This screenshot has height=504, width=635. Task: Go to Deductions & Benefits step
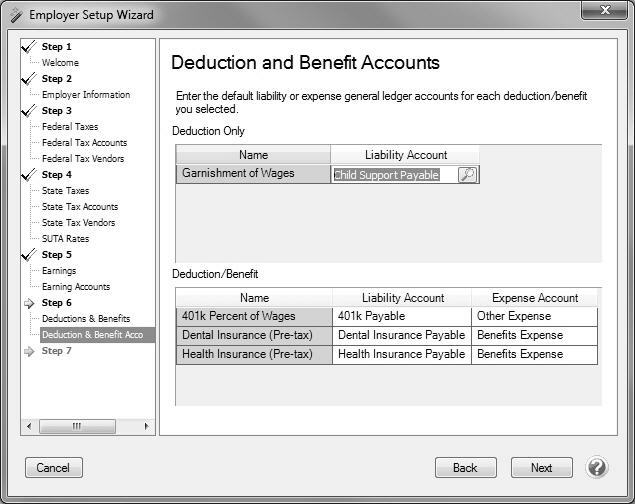[x=86, y=319]
